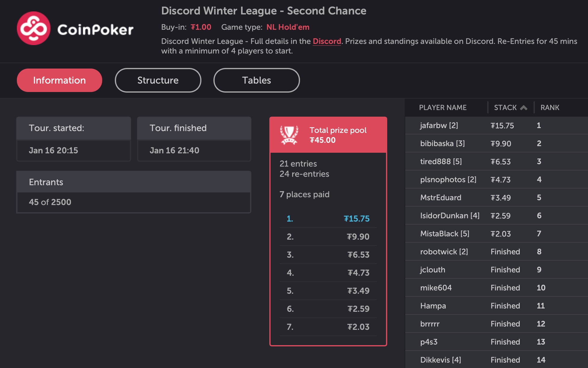Sort the list by RANK column

[550, 108]
